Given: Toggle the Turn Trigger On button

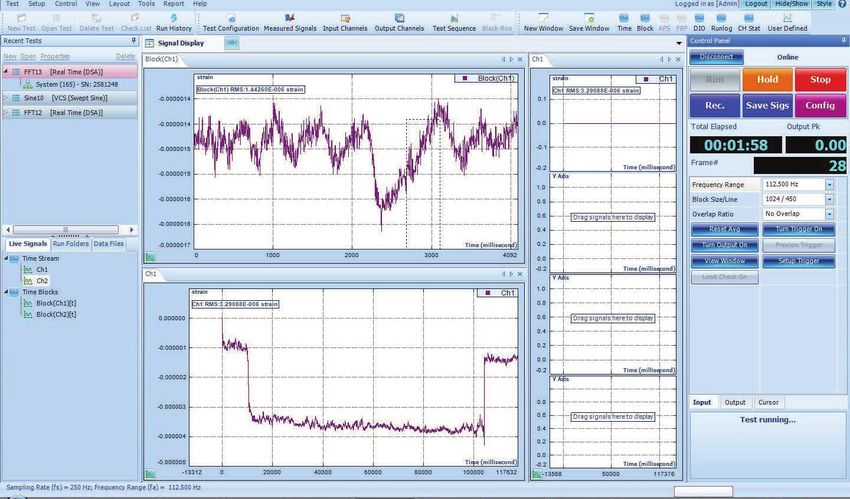Looking at the screenshot, I should (799, 229).
